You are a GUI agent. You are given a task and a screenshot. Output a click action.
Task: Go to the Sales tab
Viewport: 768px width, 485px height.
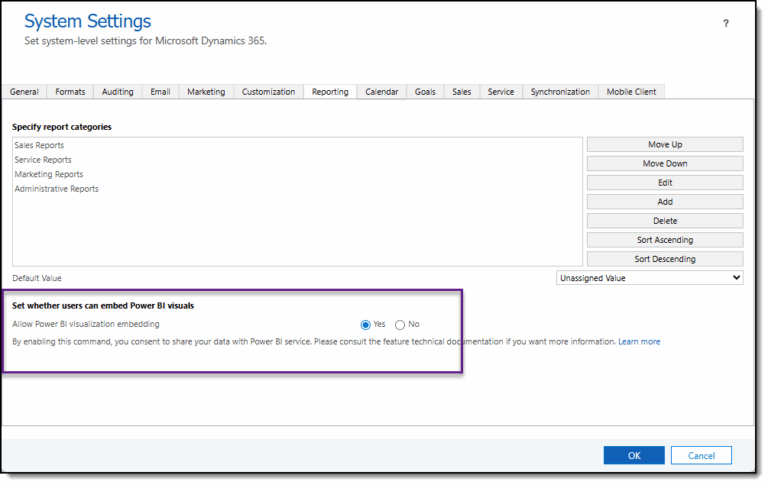[x=461, y=92]
